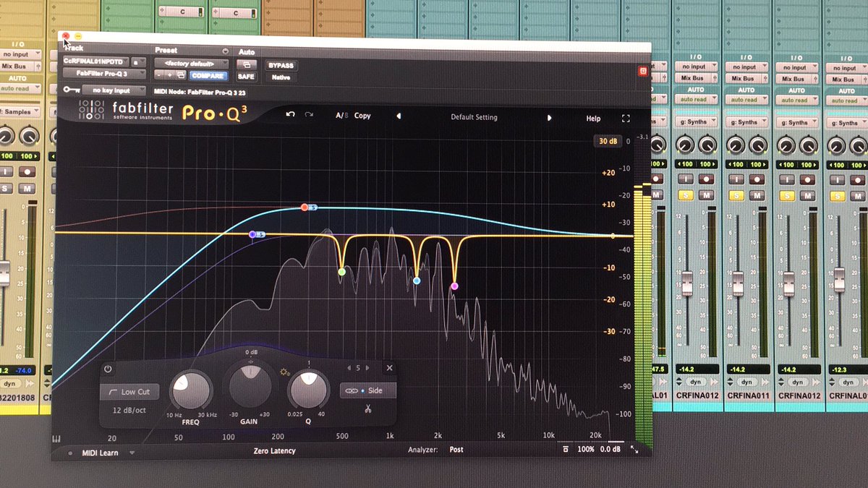Screen dimensions: 868x488
Task: Close the band controls panel with X
Action: [x=389, y=368]
